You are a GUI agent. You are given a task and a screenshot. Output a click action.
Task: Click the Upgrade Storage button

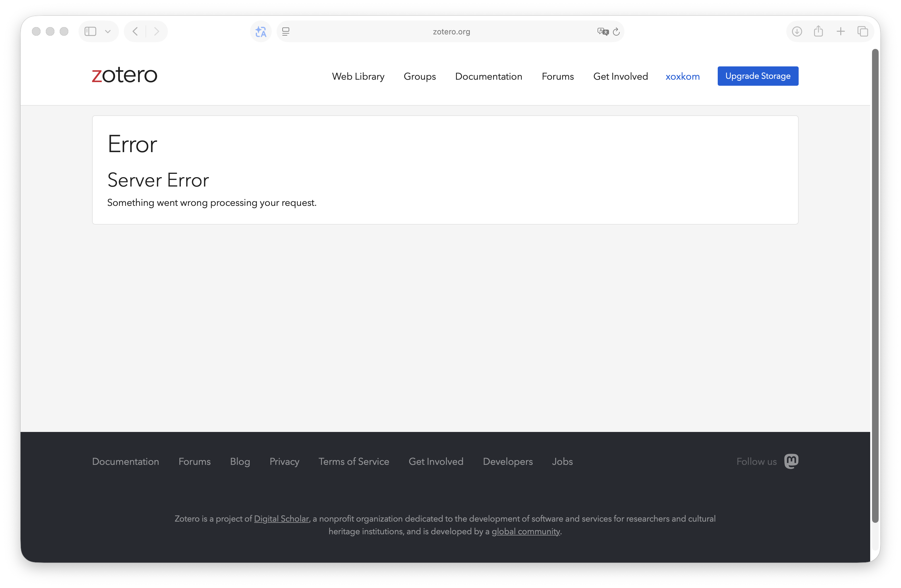(x=758, y=76)
